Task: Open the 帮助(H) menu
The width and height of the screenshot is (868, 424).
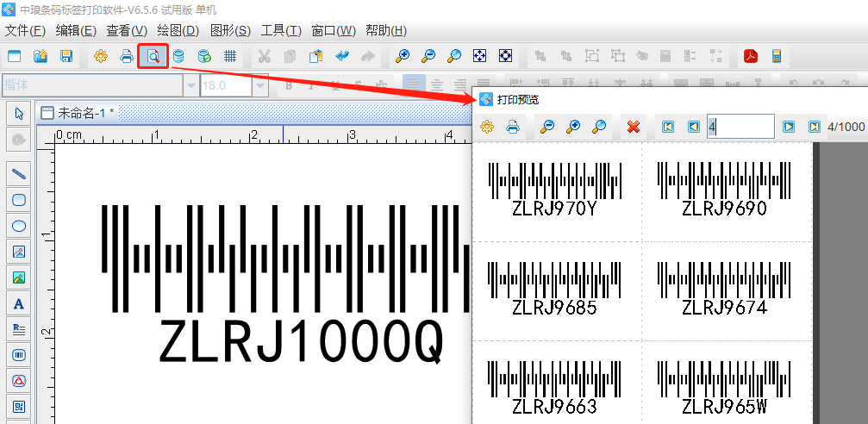Action: (x=386, y=31)
